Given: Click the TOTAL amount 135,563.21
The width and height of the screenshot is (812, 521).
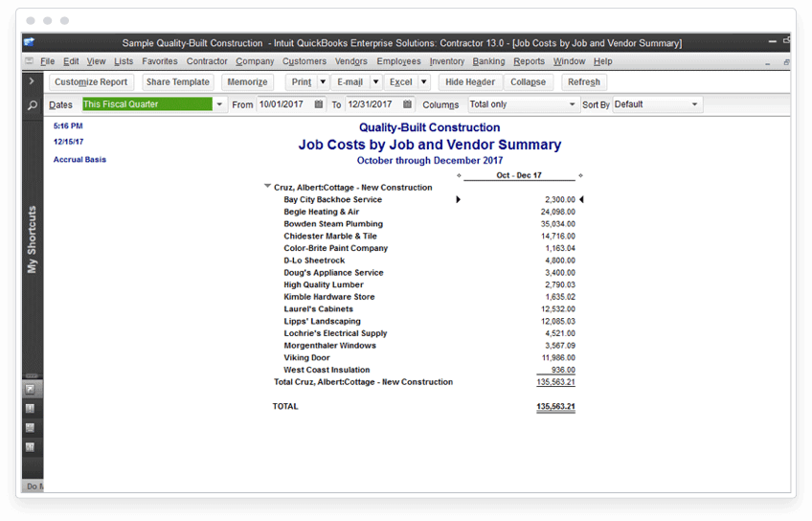Looking at the screenshot, I should 555,406.
